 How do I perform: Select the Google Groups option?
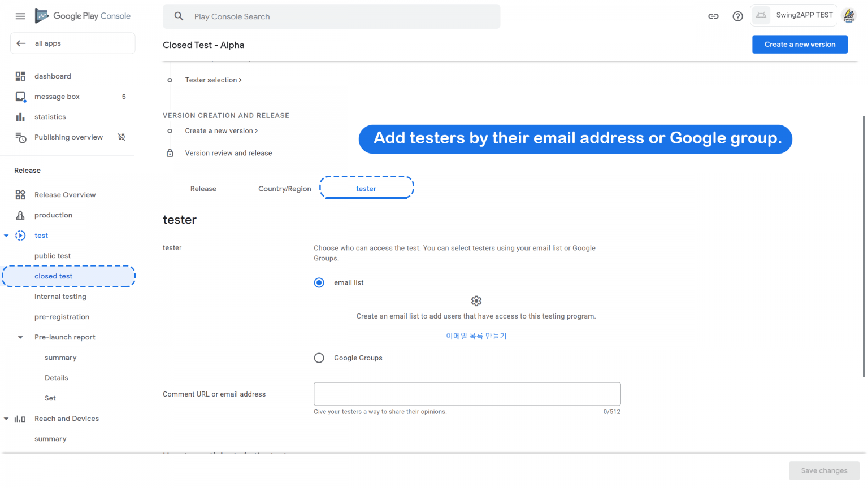pyautogui.click(x=319, y=358)
